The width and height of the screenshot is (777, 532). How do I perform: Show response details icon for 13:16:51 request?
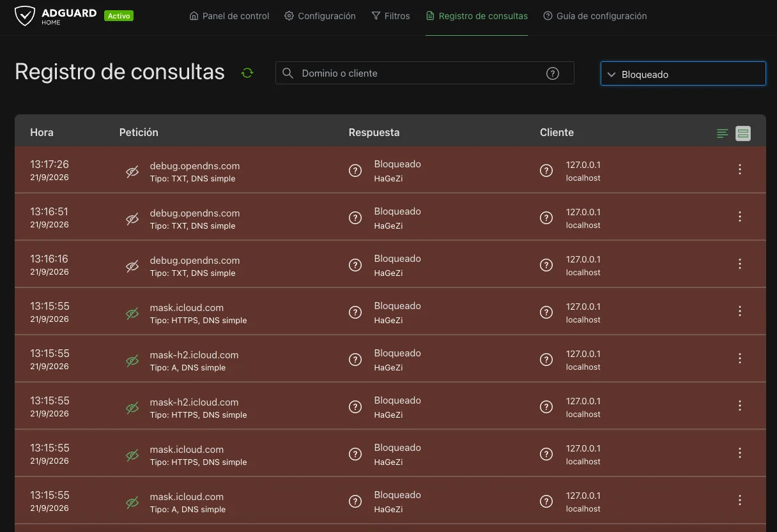(x=355, y=218)
